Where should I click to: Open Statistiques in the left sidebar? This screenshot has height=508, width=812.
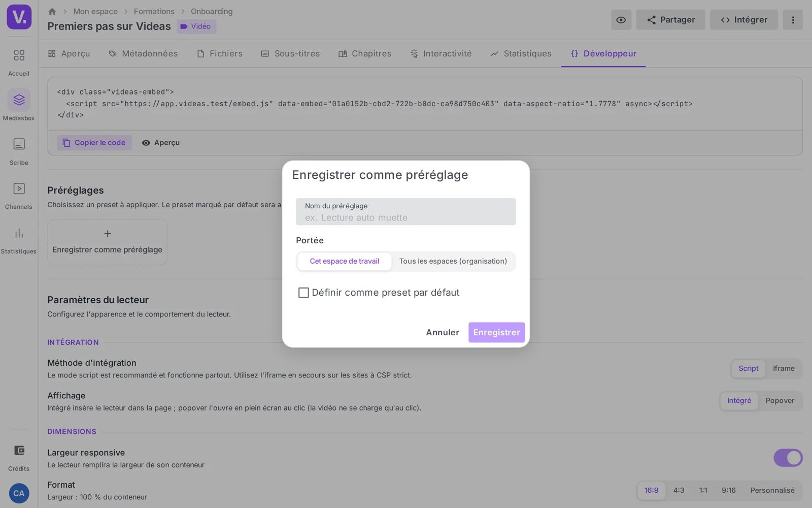click(19, 240)
